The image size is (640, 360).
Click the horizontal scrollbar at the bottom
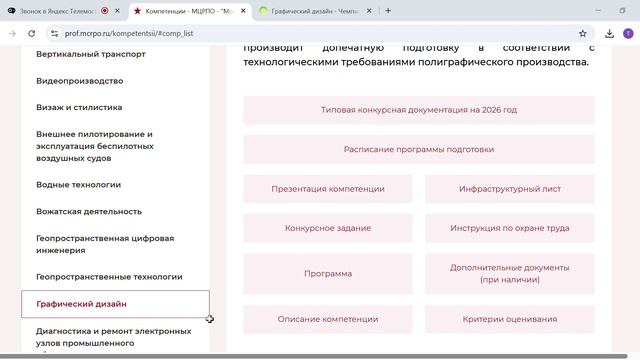(x=313, y=356)
